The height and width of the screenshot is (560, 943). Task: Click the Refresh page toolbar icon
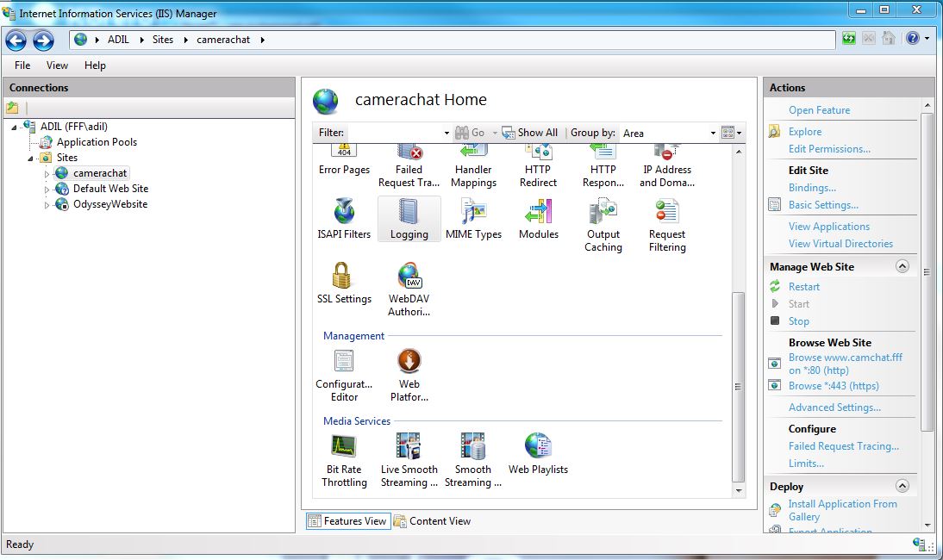pos(848,39)
